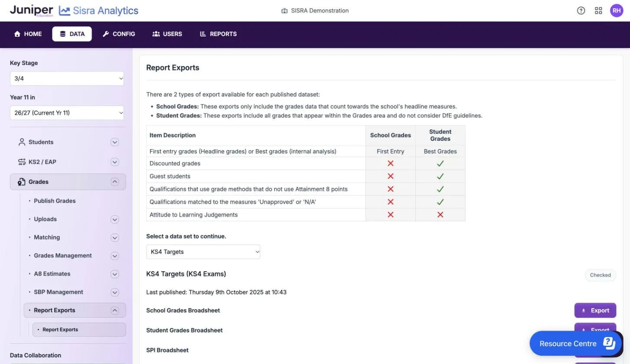Expand the KS2 / EAP section chevron
The image size is (630, 364).
click(x=114, y=162)
